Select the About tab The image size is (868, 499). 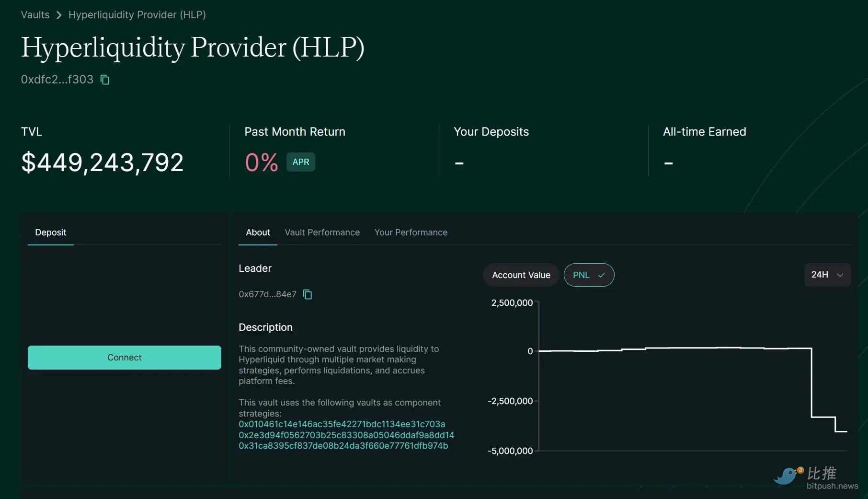pos(258,232)
